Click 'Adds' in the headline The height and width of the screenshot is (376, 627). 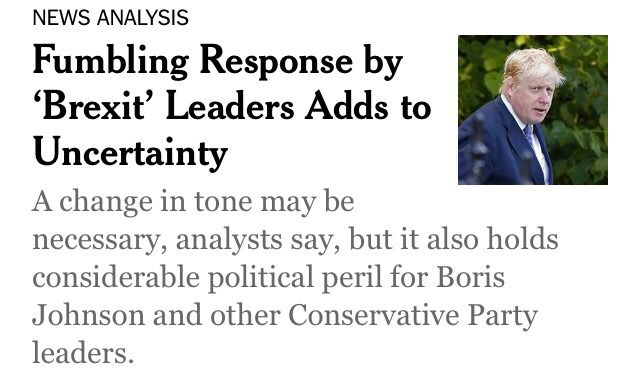tap(346, 106)
